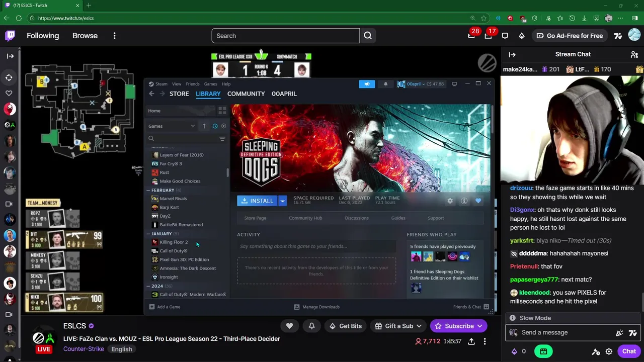Expand Steam Games category dropdown

click(172, 126)
